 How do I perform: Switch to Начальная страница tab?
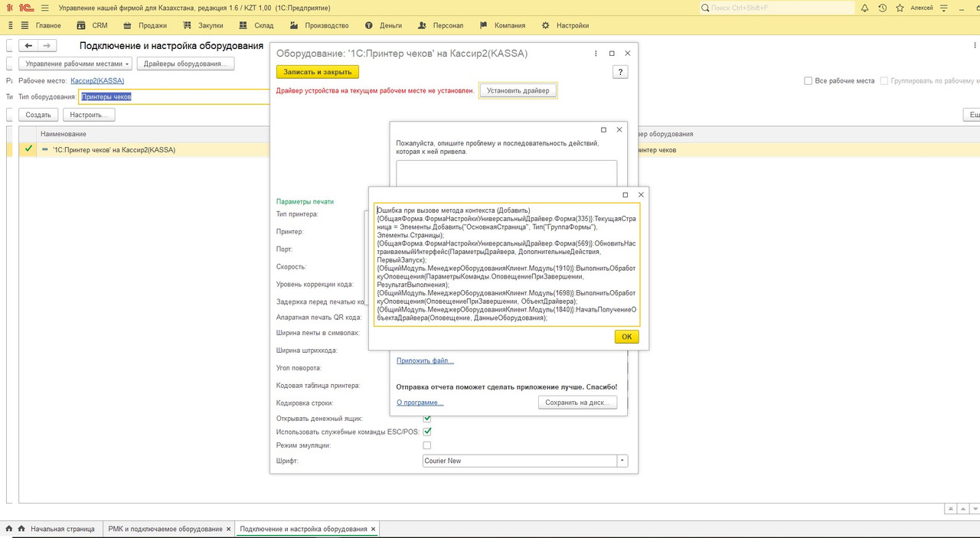(63, 529)
